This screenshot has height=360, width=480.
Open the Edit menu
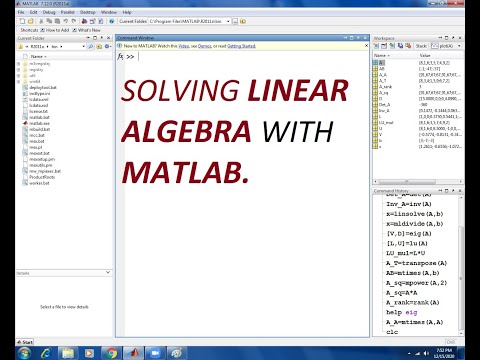coord(33,12)
